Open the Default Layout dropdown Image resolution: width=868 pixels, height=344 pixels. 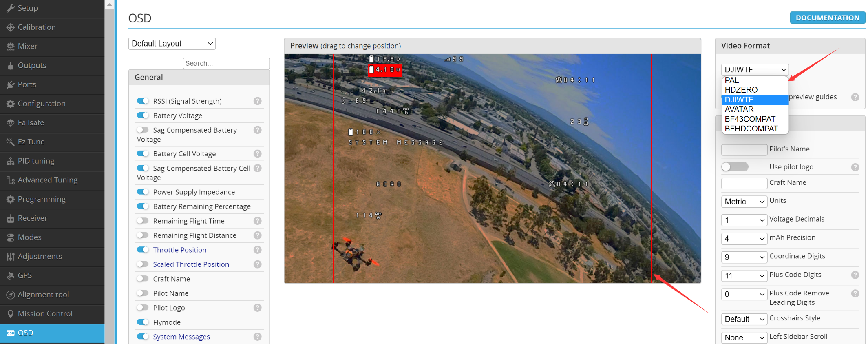(172, 44)
